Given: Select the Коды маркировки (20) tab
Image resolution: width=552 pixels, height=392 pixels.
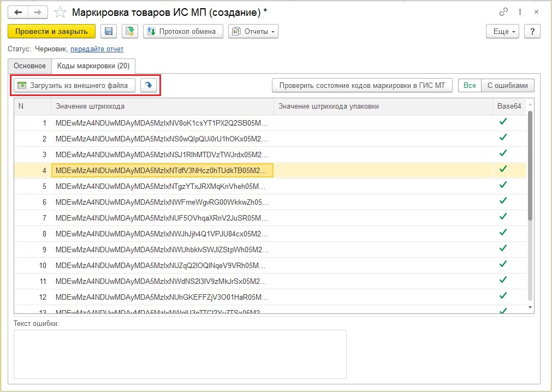Looking at the screenshot, I should coord(93,66).
